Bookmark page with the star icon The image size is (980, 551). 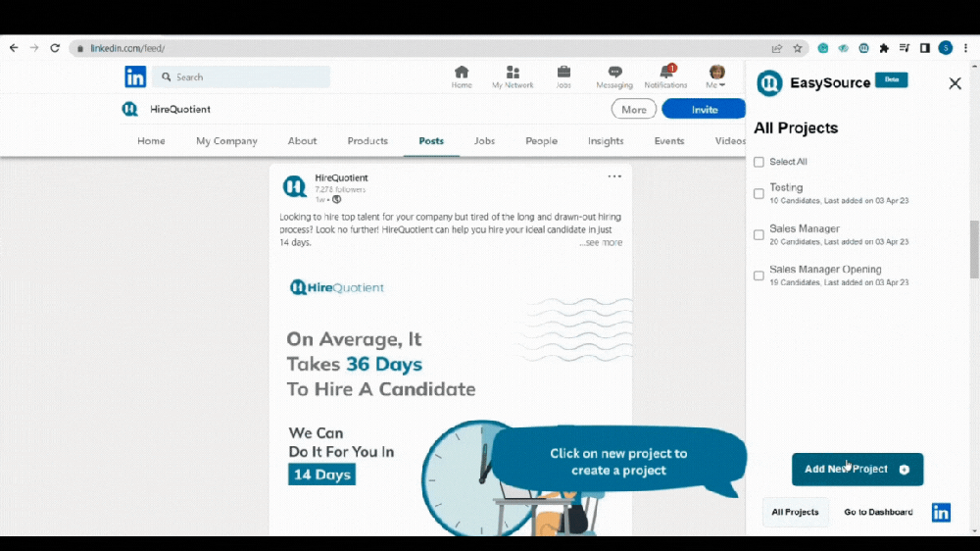(x=798, y=48)
